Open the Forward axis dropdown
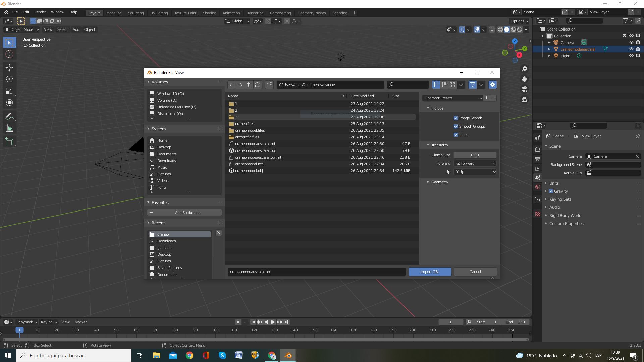The height and width of the screenshot is (362, 644). tap(475, 163)
